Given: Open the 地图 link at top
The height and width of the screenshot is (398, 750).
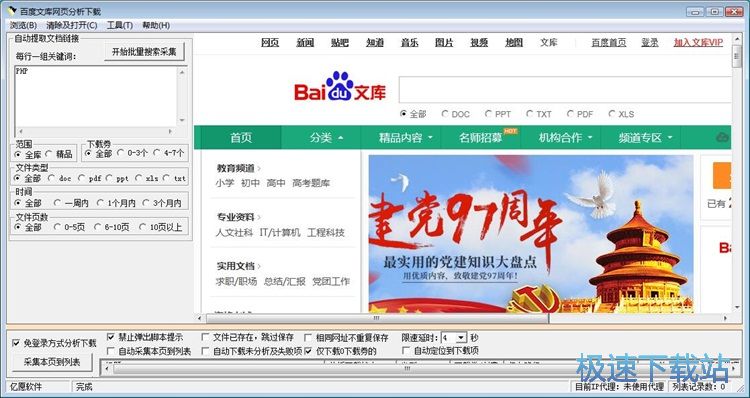Looking at the screenshot, I should (x=514, y=43).
